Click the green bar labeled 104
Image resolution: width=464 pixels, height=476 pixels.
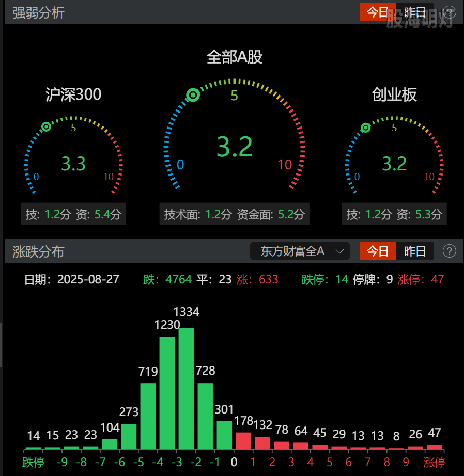[x=110, y=444]
